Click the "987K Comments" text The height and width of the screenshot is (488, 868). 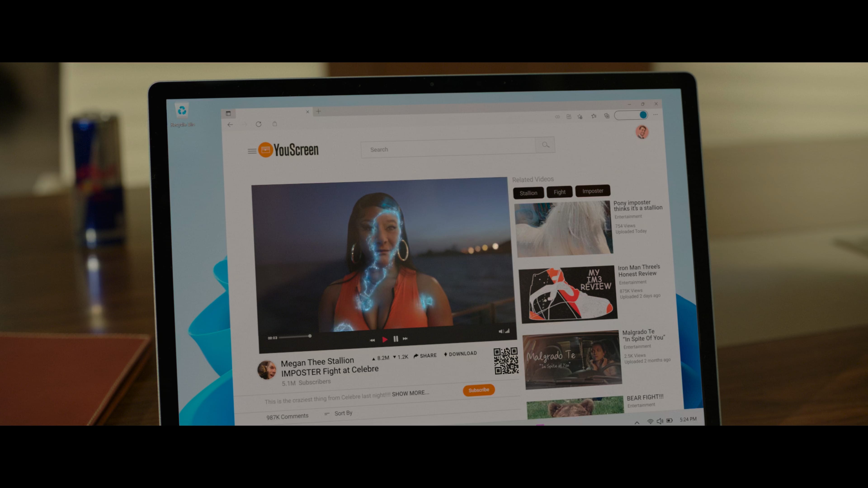(288, 417)
